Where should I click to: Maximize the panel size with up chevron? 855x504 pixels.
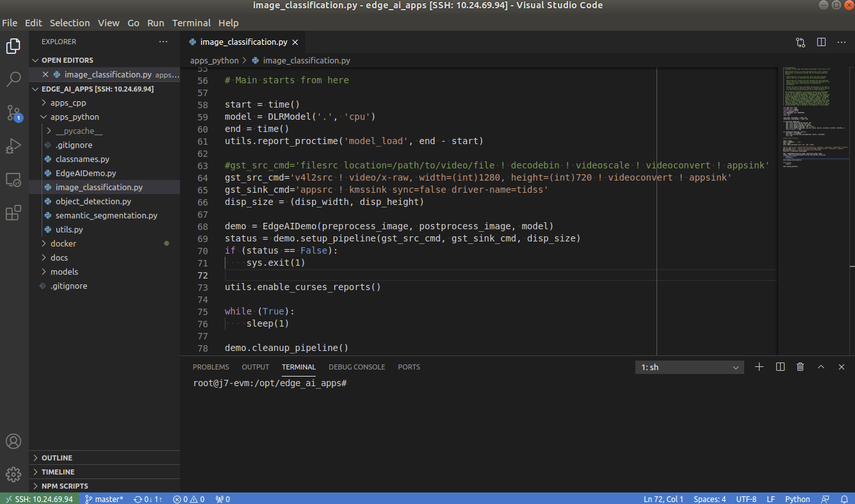[x=821, y=367]
